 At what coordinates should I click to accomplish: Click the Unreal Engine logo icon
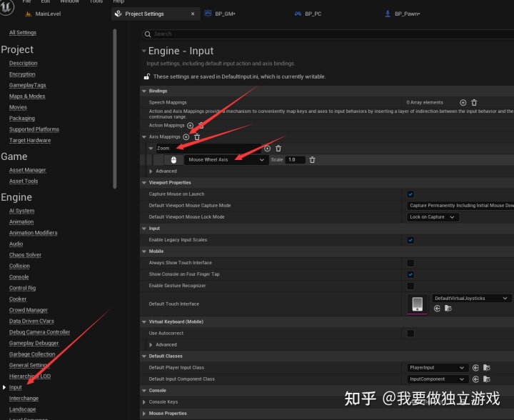click(6, 6)
